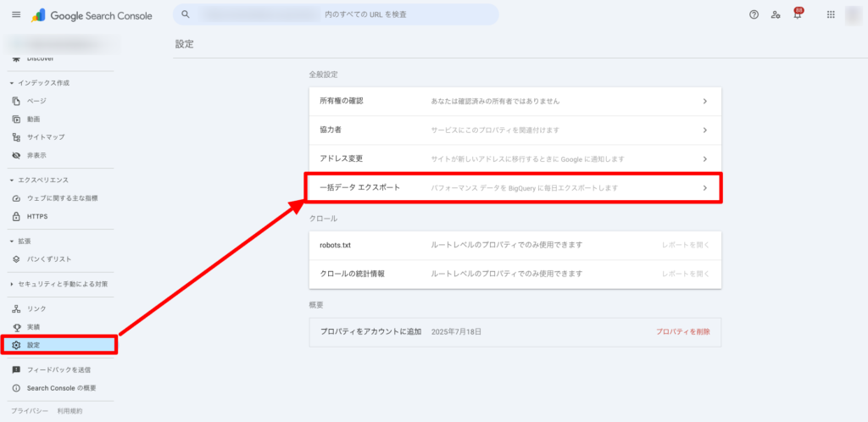Click フィードバックを送信
Viewport: 868px width, 422px height.
pyautogui.click(x=58, y=370)
